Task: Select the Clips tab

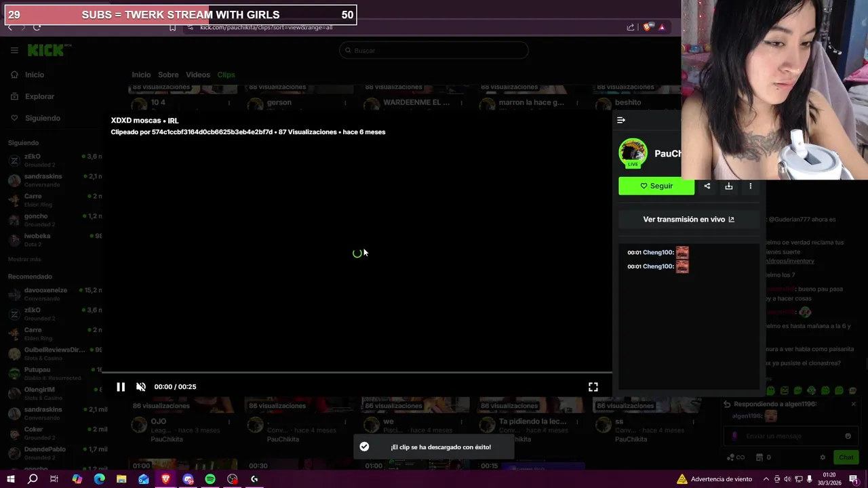Action: point(226,75)
